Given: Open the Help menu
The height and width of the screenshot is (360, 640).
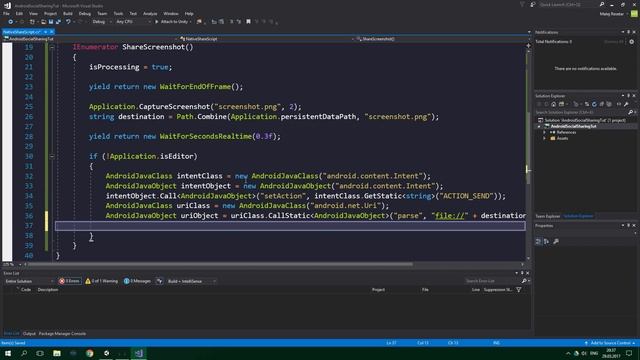Looking at the screenshot, I should pos(189,13).
